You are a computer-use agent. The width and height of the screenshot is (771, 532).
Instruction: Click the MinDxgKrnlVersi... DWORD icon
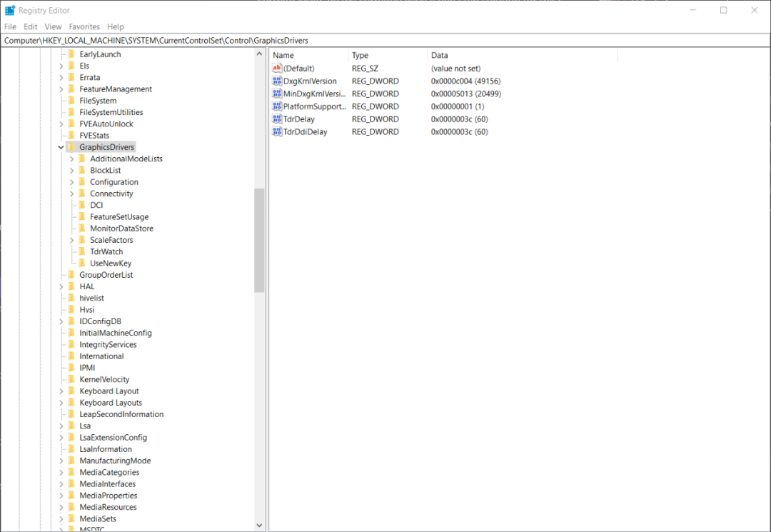(277, 94)
